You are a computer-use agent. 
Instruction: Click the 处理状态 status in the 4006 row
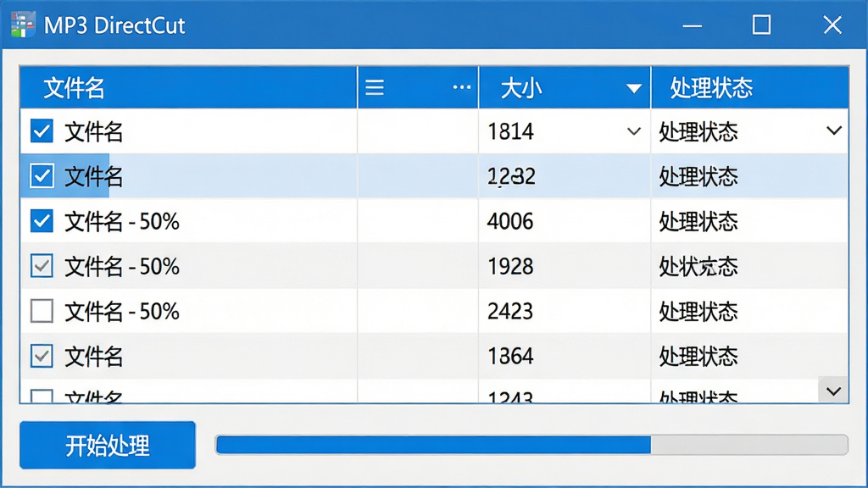point(698,221)
